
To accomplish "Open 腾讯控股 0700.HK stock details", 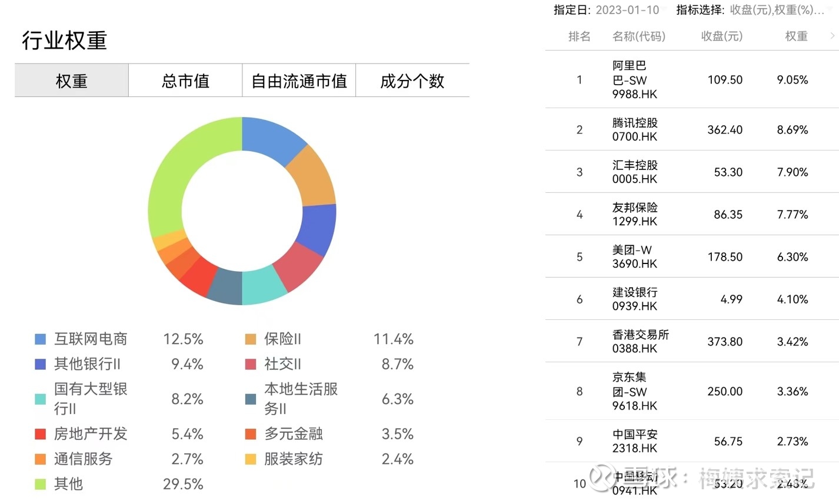I will point(635,129).
